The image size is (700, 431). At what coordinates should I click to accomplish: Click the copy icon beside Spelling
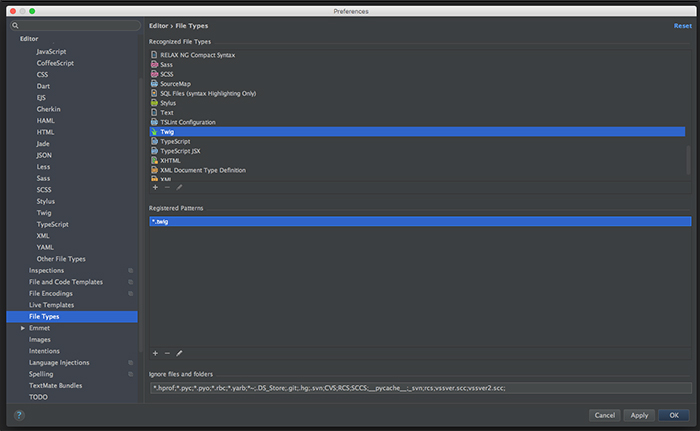pyautogui.click(x=130, y=374)
